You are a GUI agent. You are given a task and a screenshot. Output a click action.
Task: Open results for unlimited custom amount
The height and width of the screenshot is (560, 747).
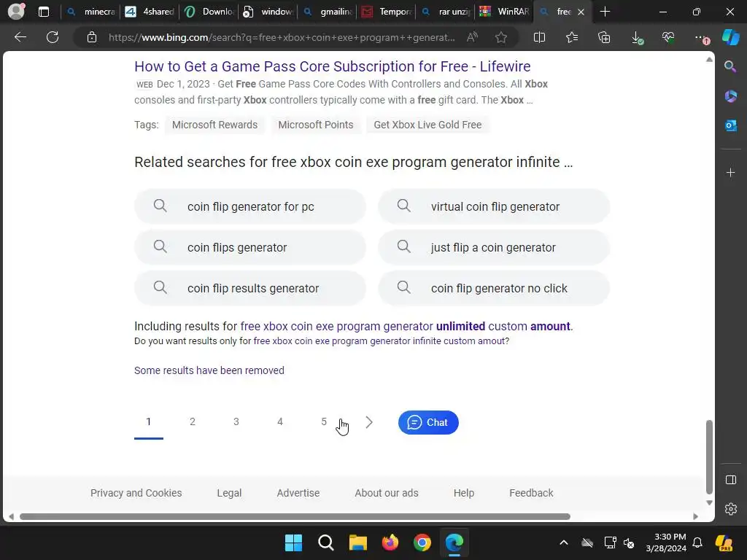pos(405,326)
